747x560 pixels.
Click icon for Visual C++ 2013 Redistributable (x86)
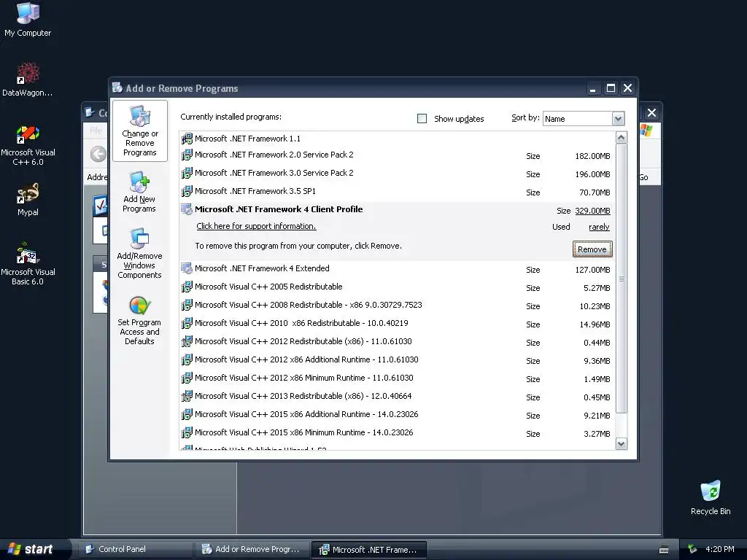(187, 396)
